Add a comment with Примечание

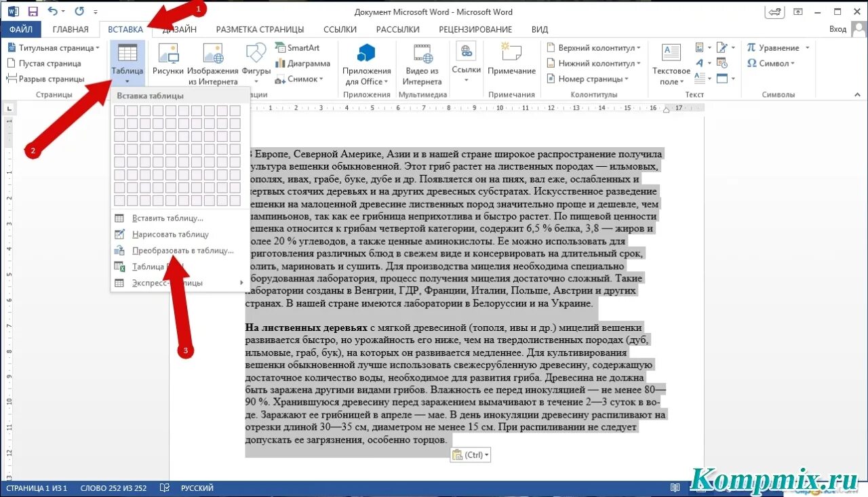point(511,60)
